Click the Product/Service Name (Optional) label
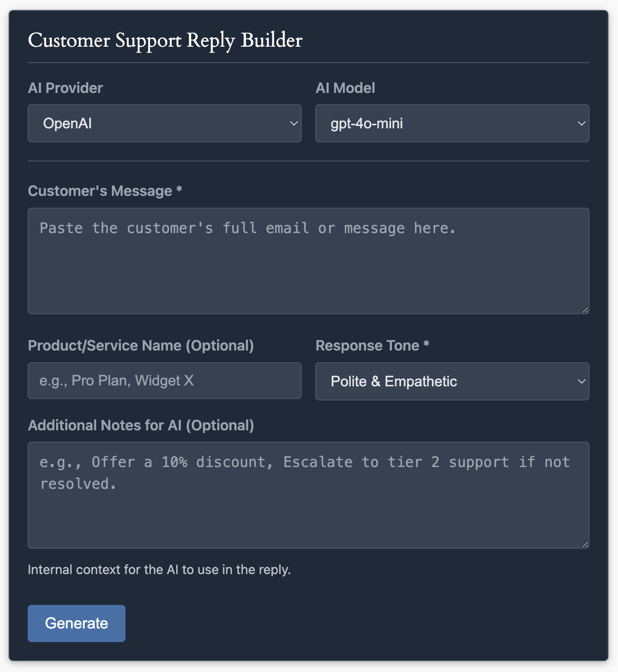Screen dimensions: 618x672 point(141,346)
